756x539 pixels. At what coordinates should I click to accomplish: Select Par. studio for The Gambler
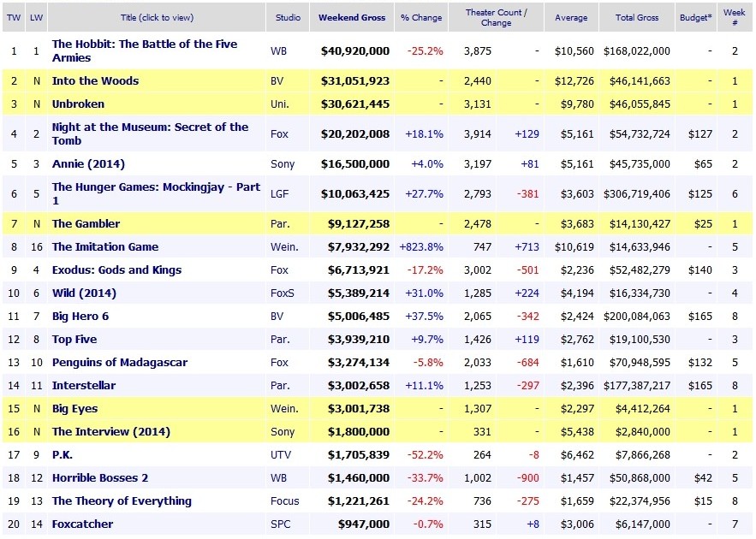[x=280, y=223]
